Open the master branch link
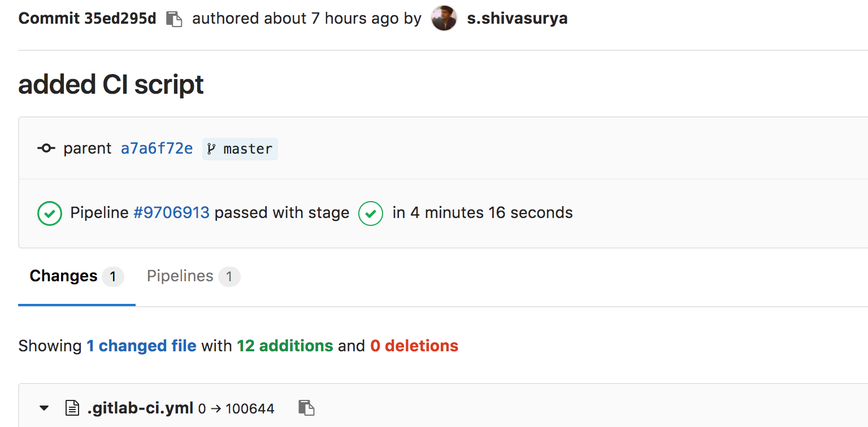 click(240, 149)
